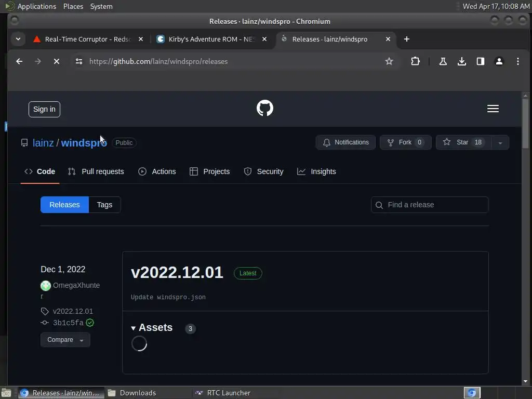Open the Extensions puzzle icon
This screenshot has width=532, height=399.
coord(415,61)
